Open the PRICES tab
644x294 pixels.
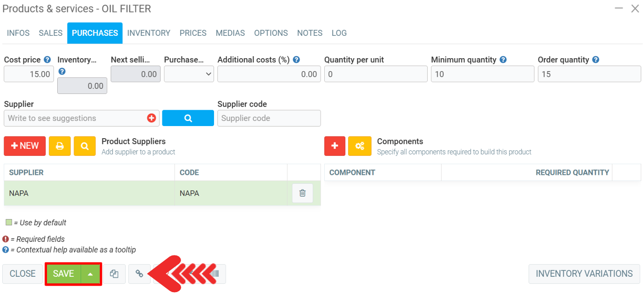pyautogui.click(x=193, y=33)
